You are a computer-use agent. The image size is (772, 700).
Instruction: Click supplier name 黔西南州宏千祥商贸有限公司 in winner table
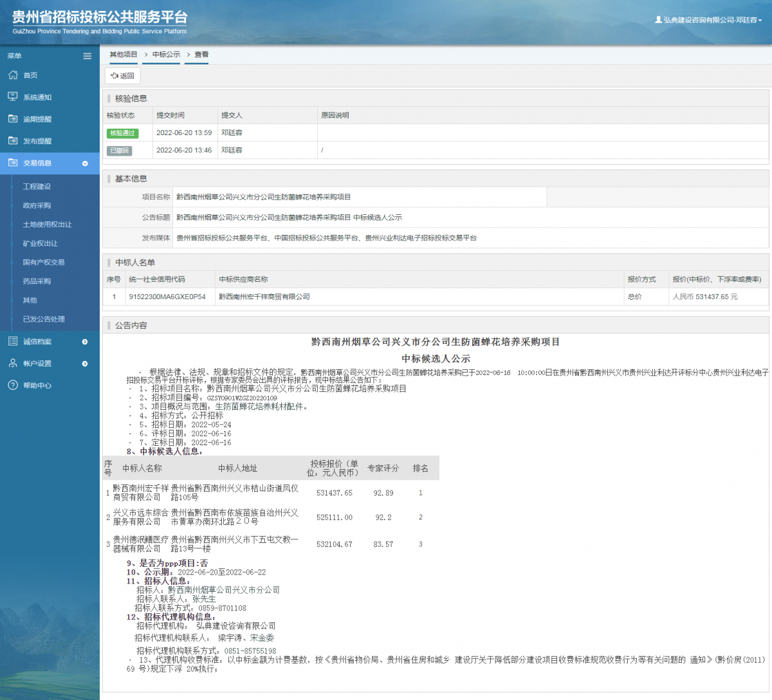tap(264, 297)
